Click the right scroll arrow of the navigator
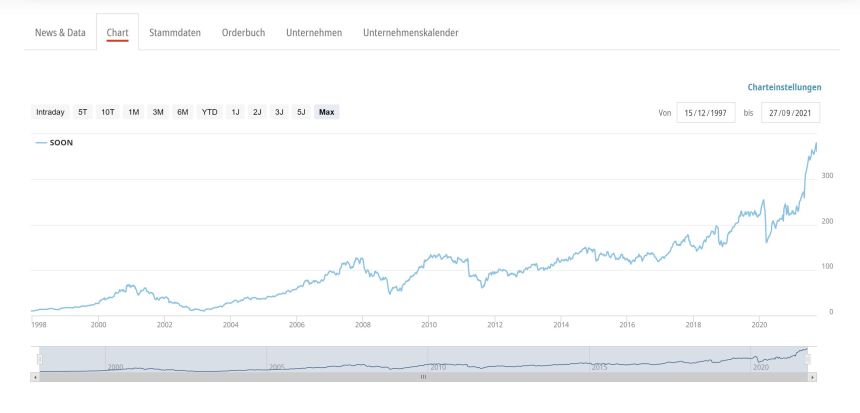Image resolution: width=860 pixels, height=413 pixels. [x=812, y=377]
